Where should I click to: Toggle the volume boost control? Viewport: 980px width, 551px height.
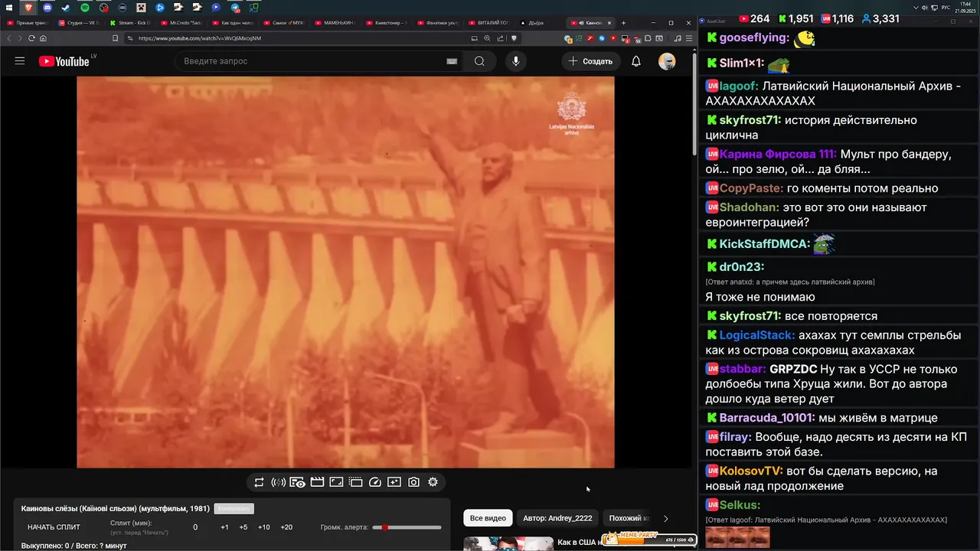279,482
